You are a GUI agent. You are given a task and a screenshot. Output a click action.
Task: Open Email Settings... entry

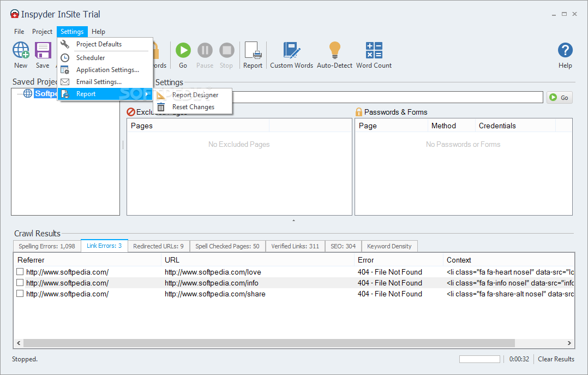(105, 82)
